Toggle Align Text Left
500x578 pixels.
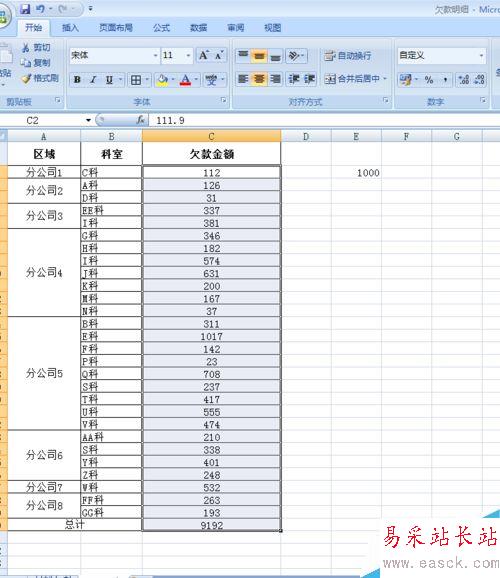(x=243, y=79)
